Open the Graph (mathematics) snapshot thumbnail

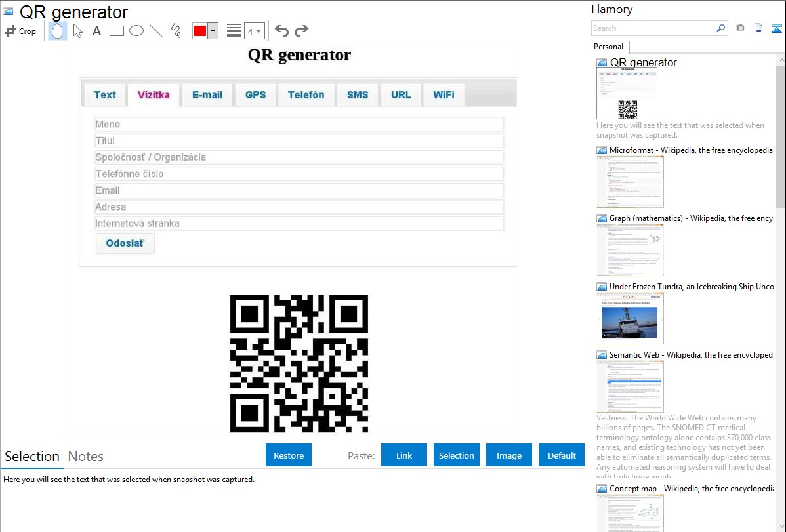630,250
